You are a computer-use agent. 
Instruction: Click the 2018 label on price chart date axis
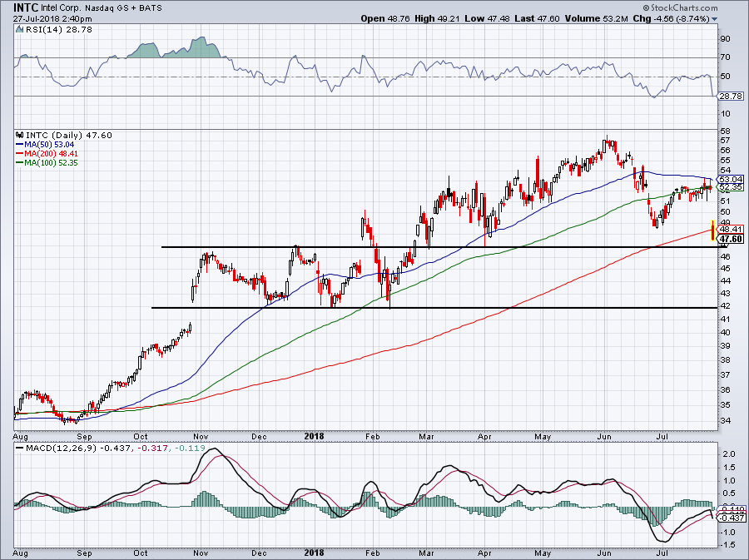(314, 436)
